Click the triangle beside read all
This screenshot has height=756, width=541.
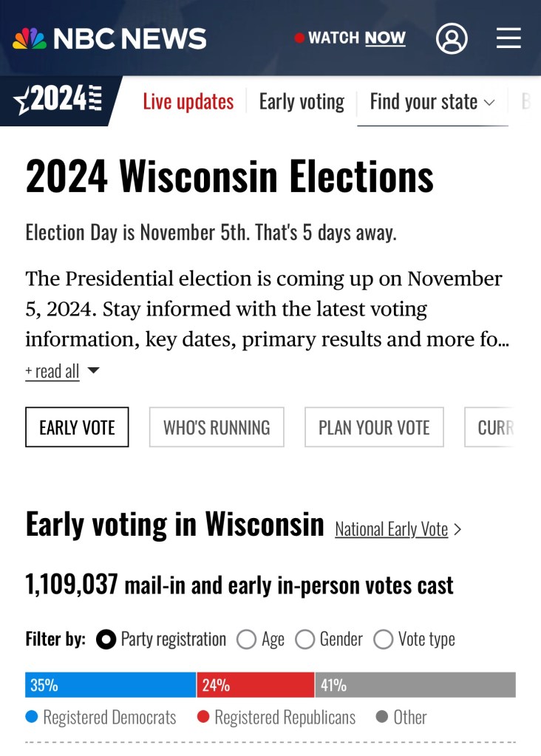click(93, 370)
